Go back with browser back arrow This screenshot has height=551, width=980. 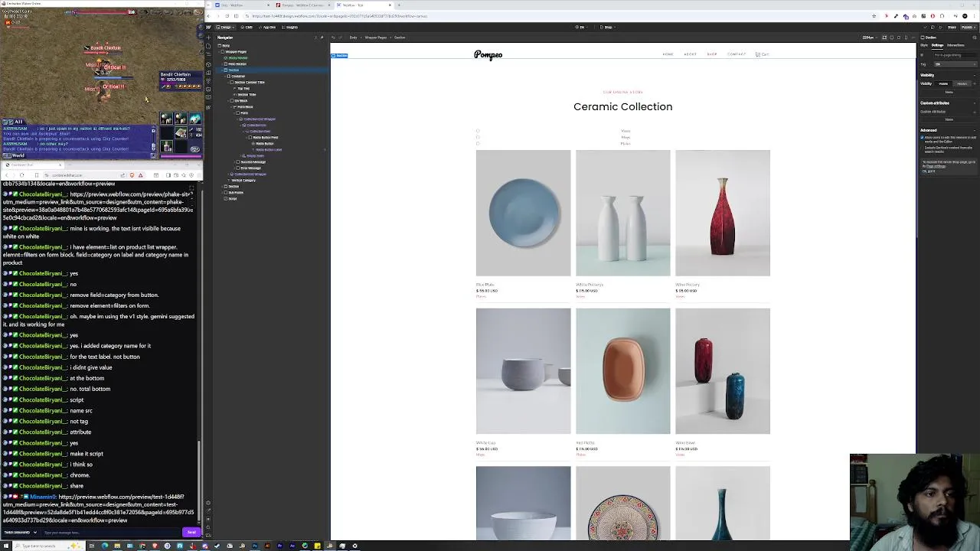(x=208, y=16)
